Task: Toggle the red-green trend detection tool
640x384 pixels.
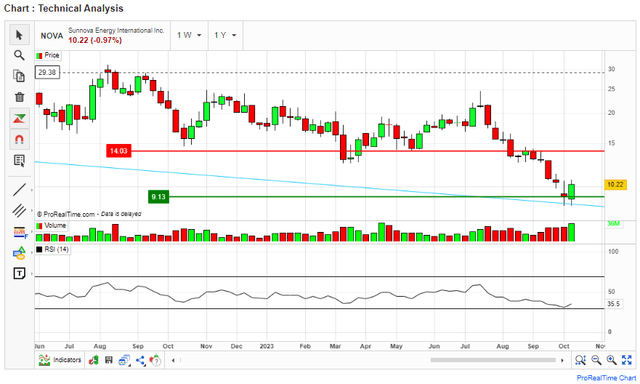Action: [x=19, y=118]
